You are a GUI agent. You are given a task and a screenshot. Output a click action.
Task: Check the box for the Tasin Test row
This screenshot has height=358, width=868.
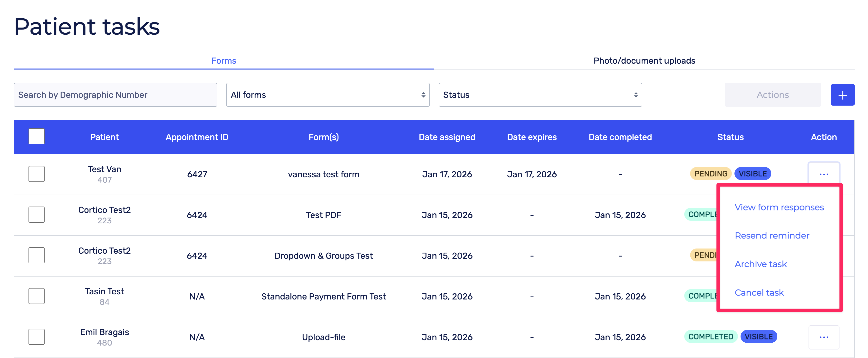point(36,296)
